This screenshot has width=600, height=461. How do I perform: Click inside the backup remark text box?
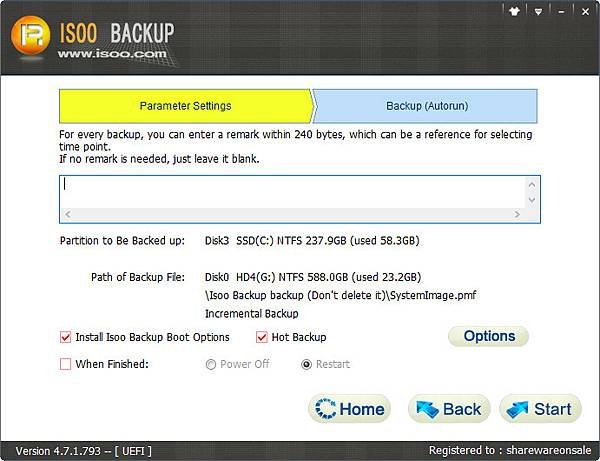(293, 192)
